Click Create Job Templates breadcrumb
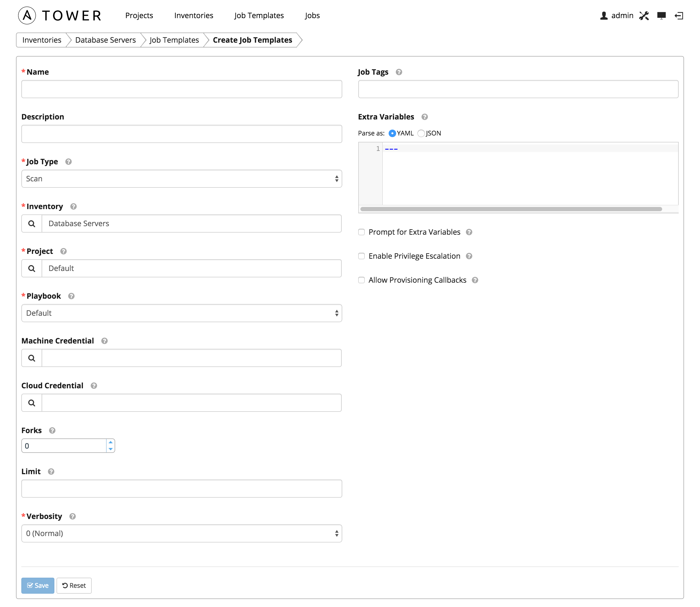The image size is (700, 607). coord(252,40)
